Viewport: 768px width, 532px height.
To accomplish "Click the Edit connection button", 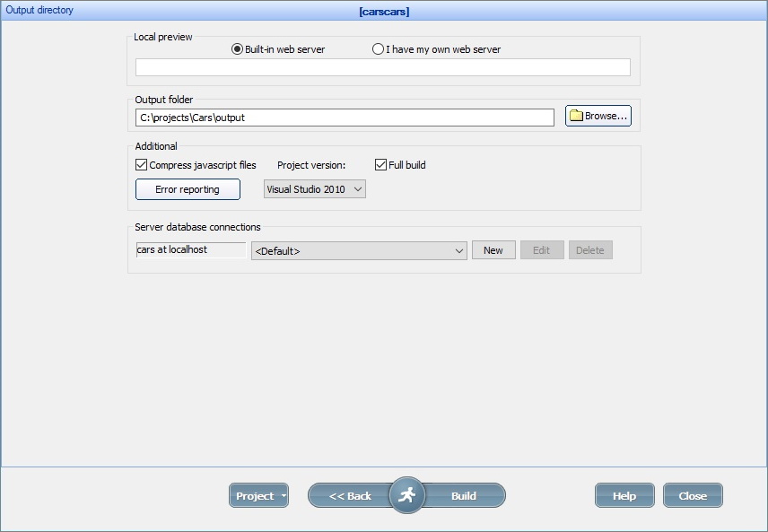I will (542, 250).
